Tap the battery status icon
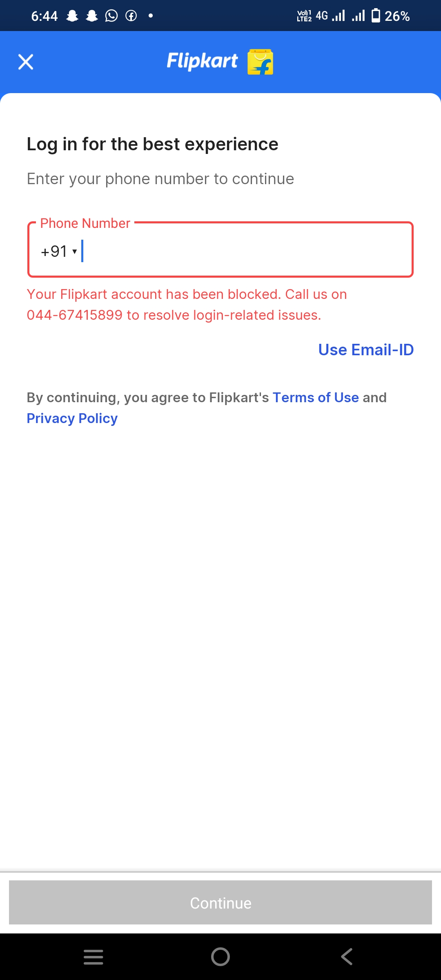Viewport: 441px width, 980px height. tap(376, 16)
